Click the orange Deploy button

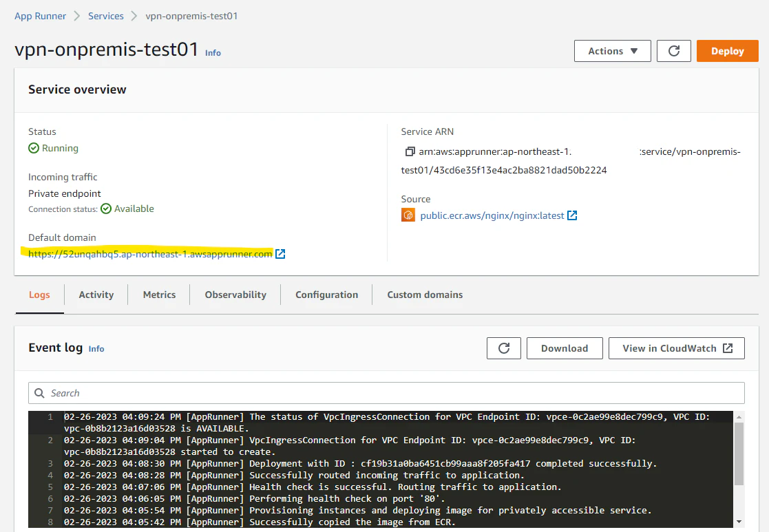tap(727, 51)
